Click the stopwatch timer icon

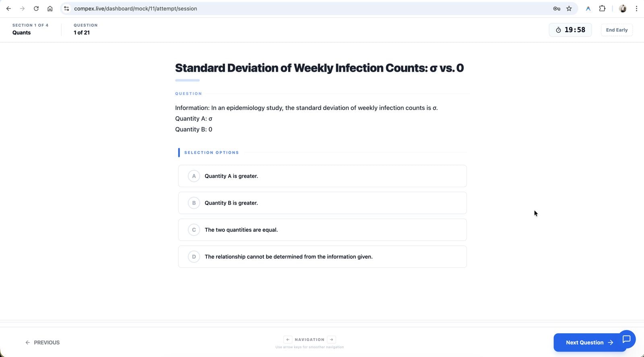click(x=559, y=30)
